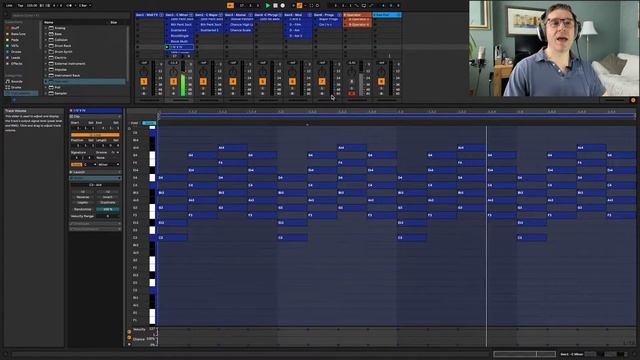This screenshot has width=640, height=360.
Task: Start playback with the green Play button
Action: pos(268,5)
